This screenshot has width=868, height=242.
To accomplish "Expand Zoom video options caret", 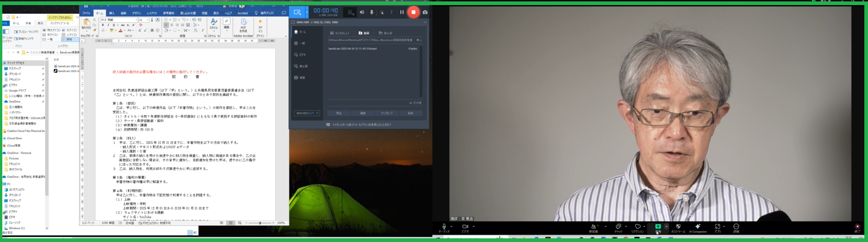I will 474,226.
